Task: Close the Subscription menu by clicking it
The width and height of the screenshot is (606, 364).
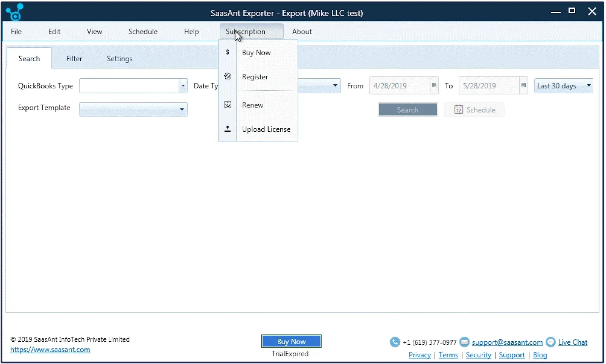Action: (x=251, y=31)
